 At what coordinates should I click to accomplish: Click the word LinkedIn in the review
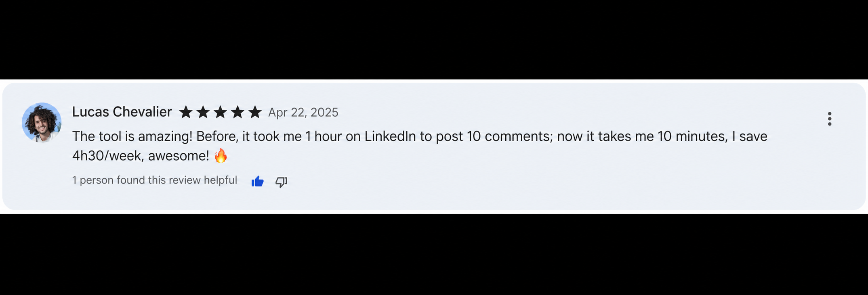(390, 136)
